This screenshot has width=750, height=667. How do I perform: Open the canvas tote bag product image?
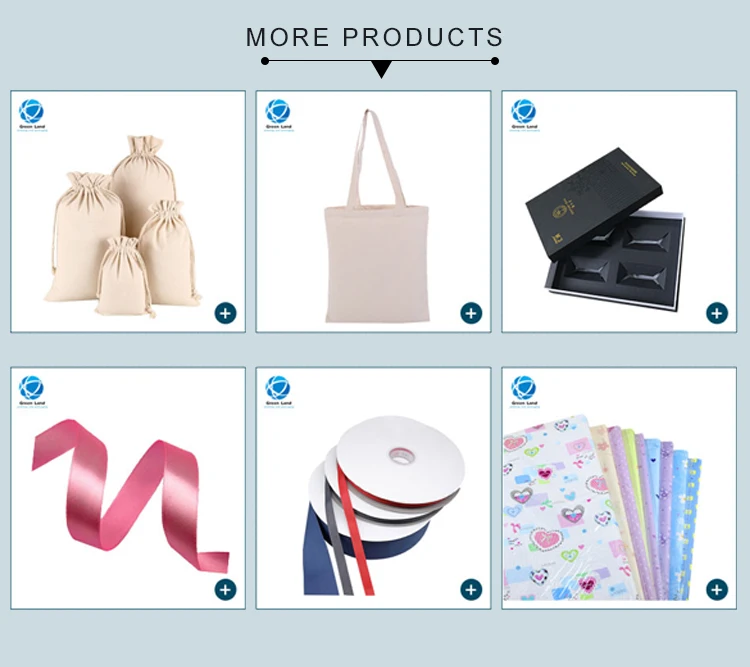click(x=377, y=215)
